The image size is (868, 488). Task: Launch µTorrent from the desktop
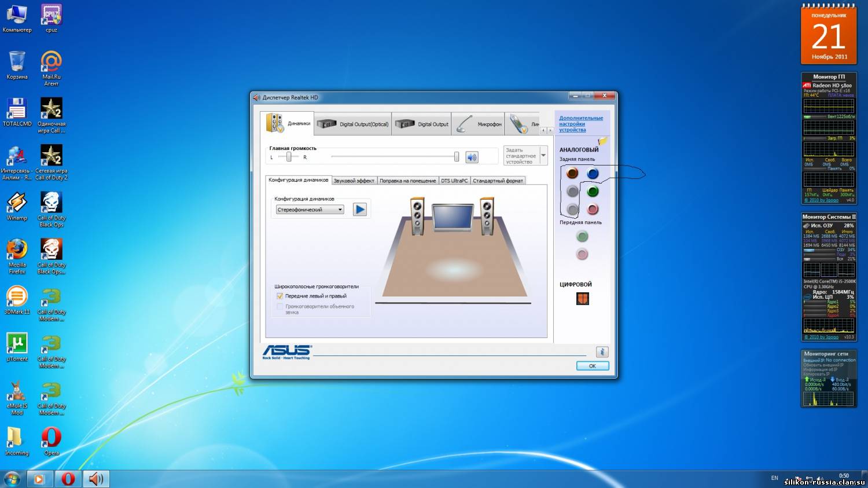[17, 347]
